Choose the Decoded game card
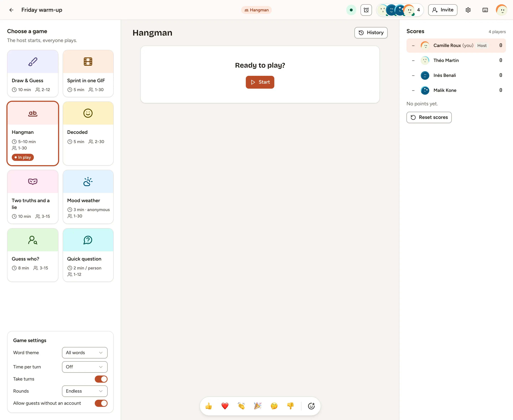This screenshot has width=513, height=420. (x=88, y=133)
